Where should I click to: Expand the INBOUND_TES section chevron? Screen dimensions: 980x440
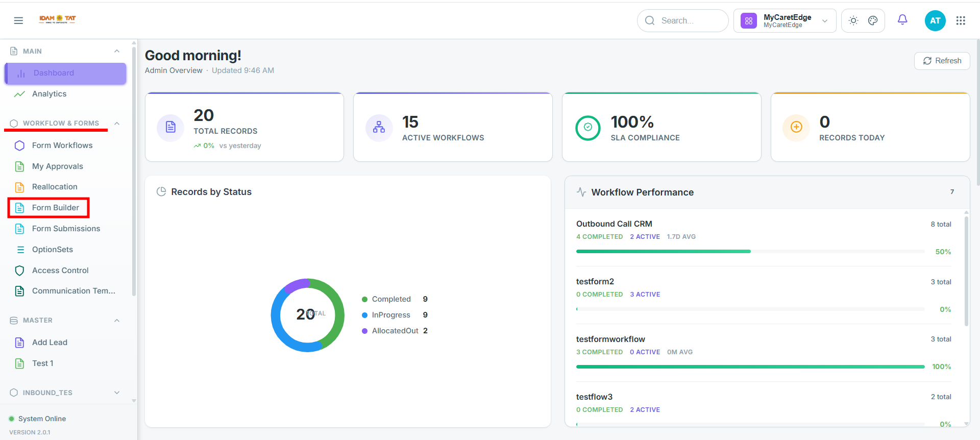pyautogui.click(x=117, y=393)
